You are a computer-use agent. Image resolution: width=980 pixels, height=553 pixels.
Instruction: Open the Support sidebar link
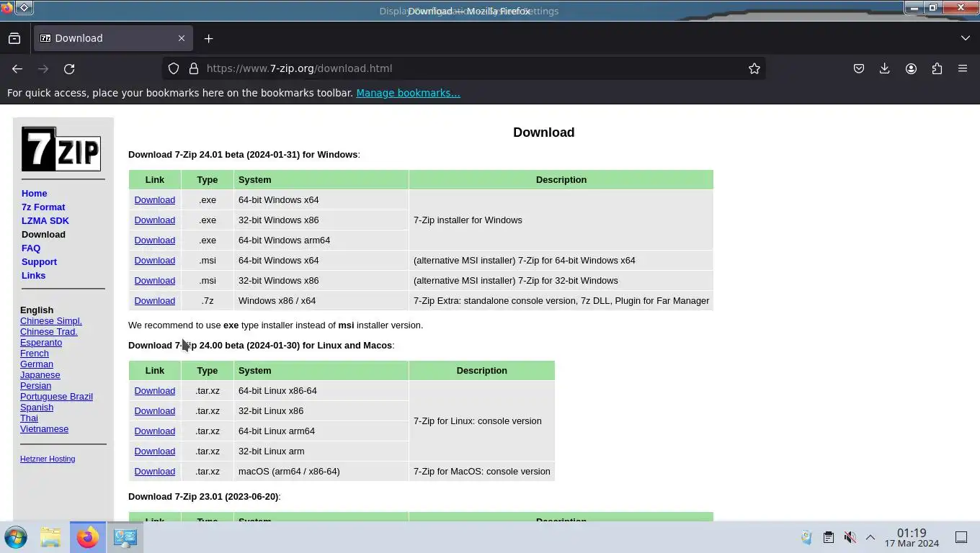pyautogui.click(x=39, y=261)
